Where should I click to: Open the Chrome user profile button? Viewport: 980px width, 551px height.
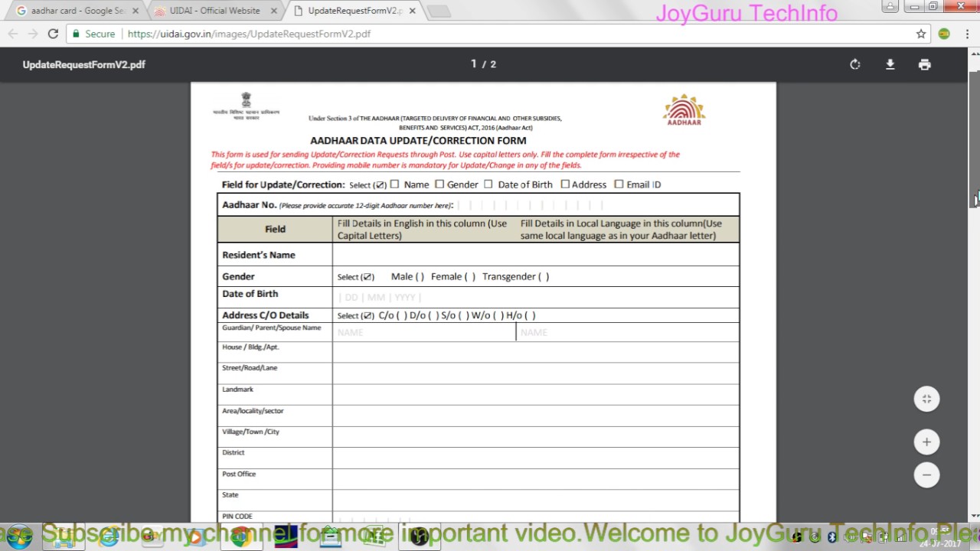[x=890, y=6]
